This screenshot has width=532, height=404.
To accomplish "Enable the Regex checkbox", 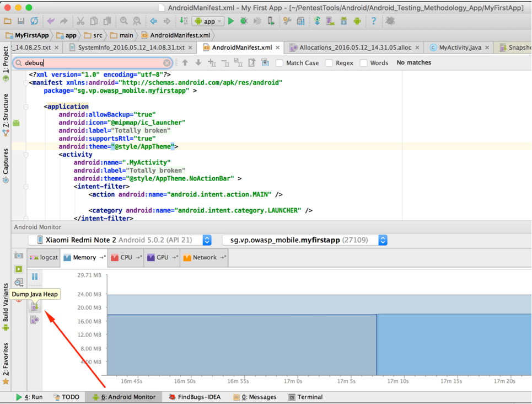I will 329,63.
